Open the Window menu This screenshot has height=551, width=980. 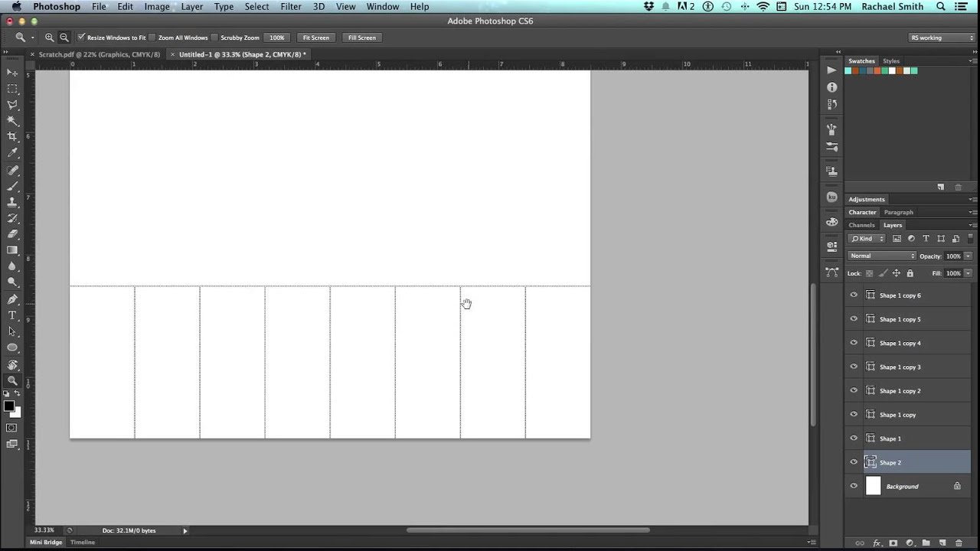point(382,7)
